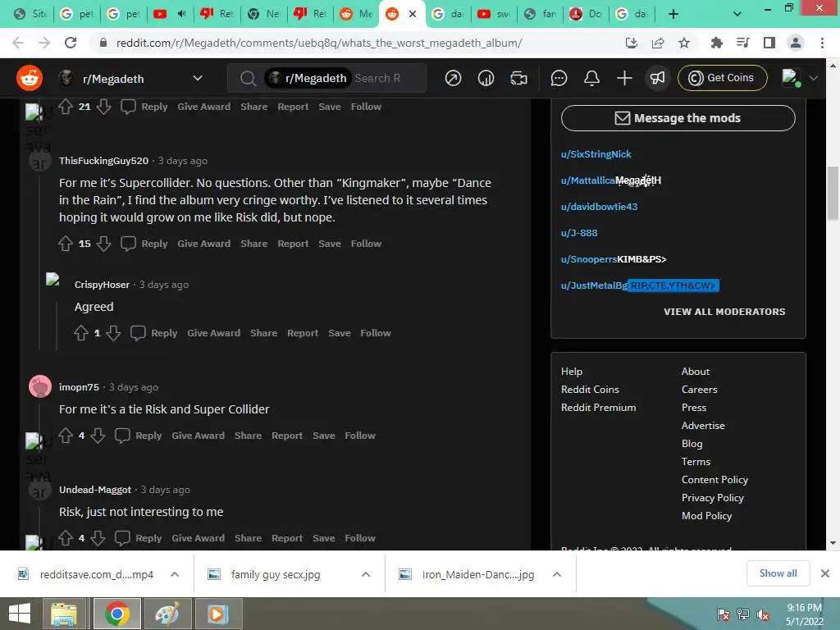Click VIEW ALL MODERATORS

[724, 312]
